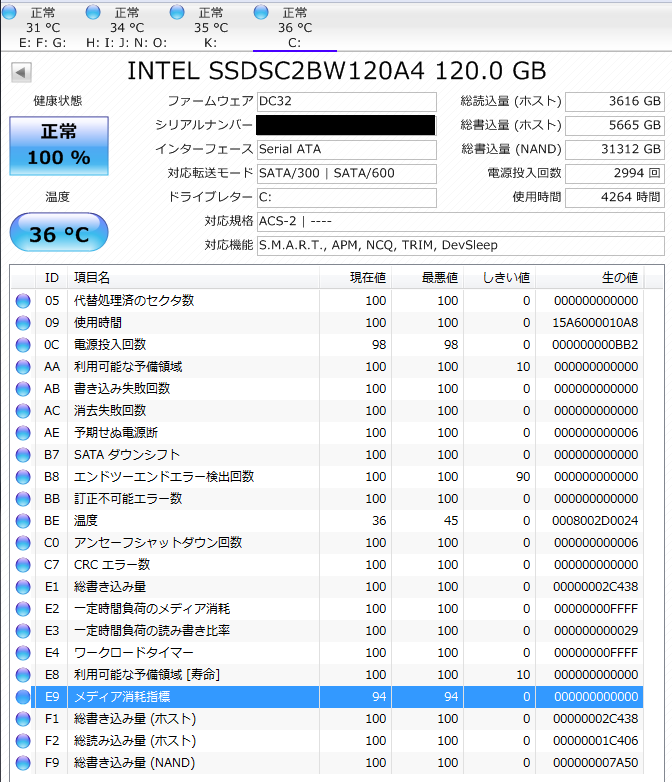Select raw value 0008002D0024 in temperature row
Viewport: 672px width, 782px height.
[595, 521]
